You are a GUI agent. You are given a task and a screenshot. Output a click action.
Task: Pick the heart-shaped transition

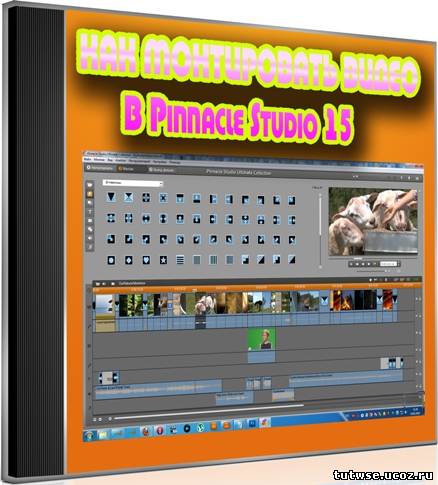pyautogui.click(x=146, y=260)
